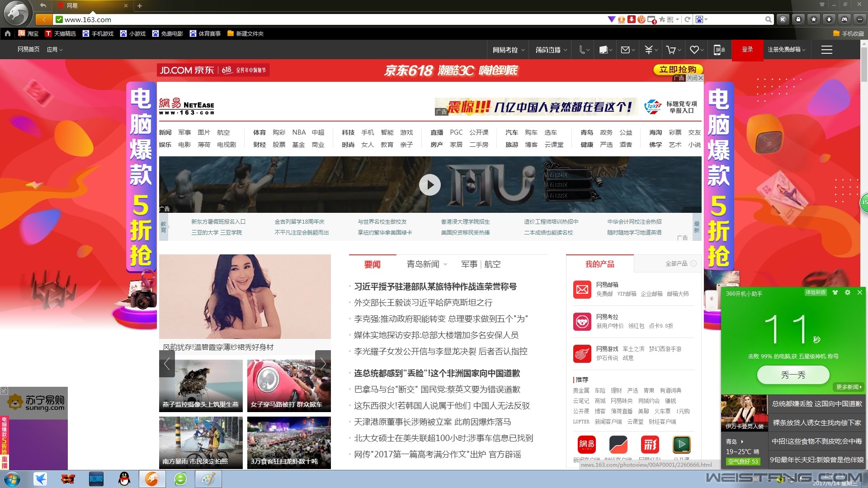868x488 pixels.
Task: Play the MU banner video
Action: [429, 185]
